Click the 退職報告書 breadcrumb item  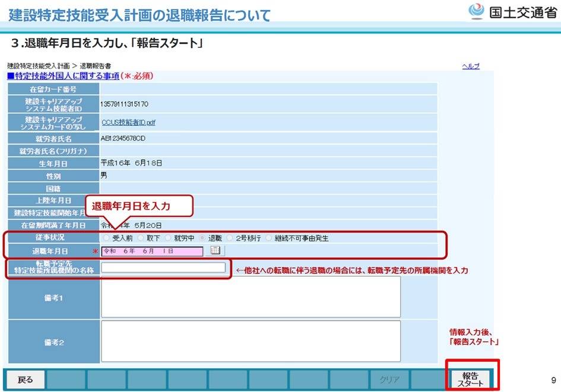95,66
